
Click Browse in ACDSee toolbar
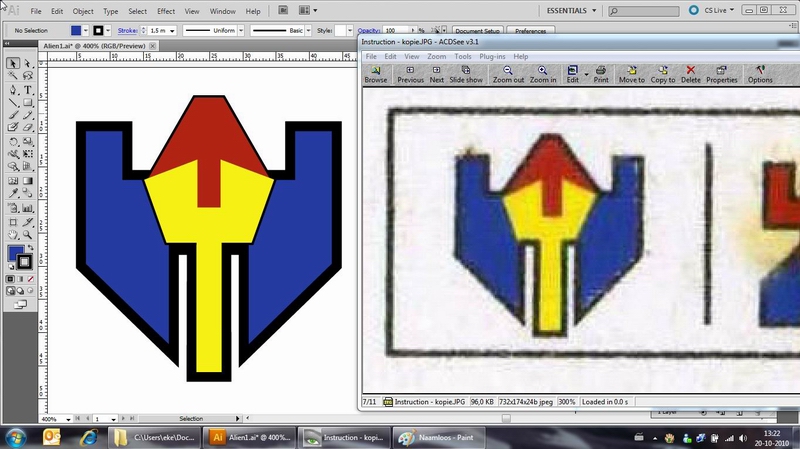376,74
